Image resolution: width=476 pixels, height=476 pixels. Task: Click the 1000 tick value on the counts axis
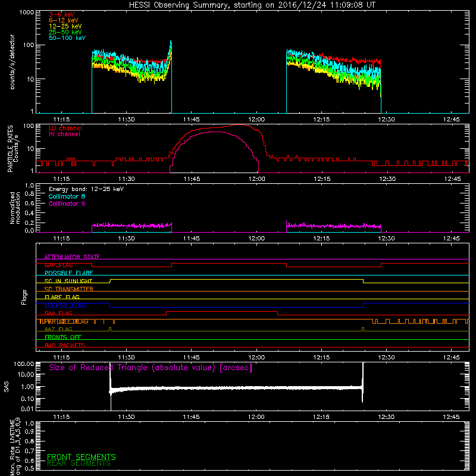coord(26,12)
